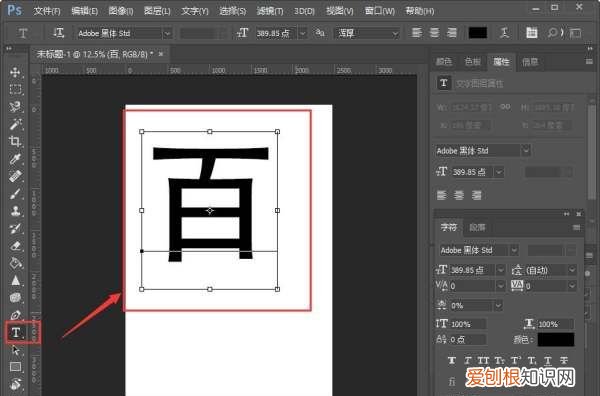Click the 颜色 color swatch in the Character panel

556,339
